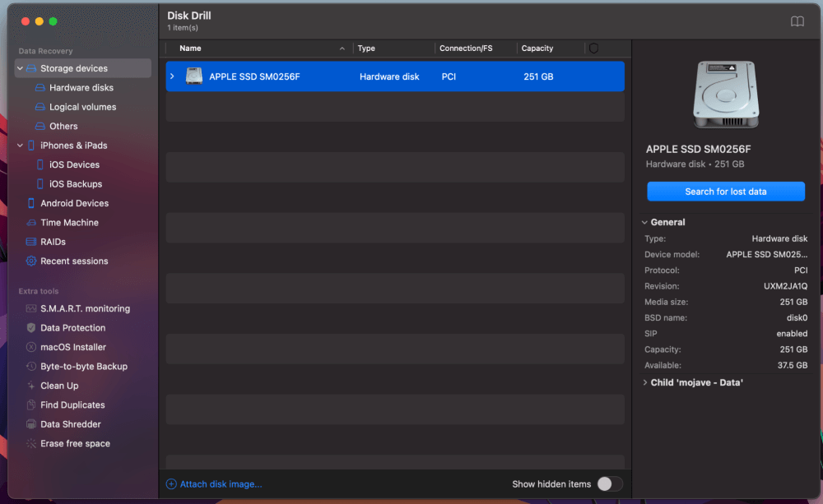Click the help book icon in title bar

[797, 21]
